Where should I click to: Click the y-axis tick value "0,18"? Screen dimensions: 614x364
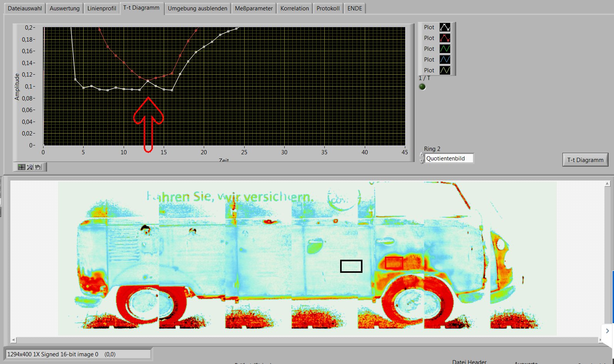(27, 40)
